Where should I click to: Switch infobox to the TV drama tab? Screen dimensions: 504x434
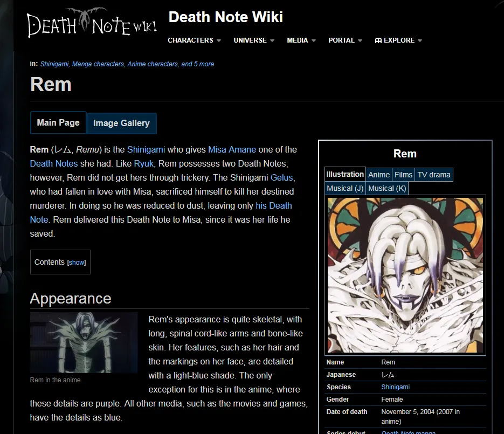pos(434,175)
